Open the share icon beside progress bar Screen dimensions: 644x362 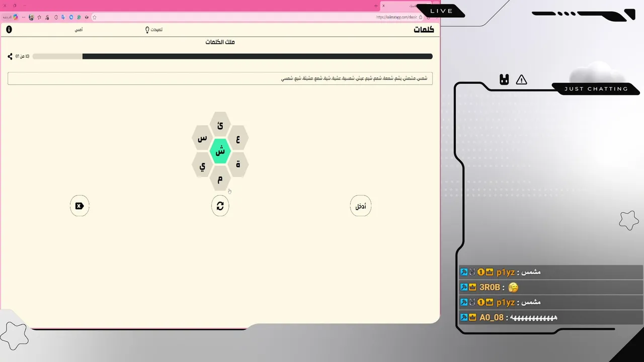click(10, 56)
